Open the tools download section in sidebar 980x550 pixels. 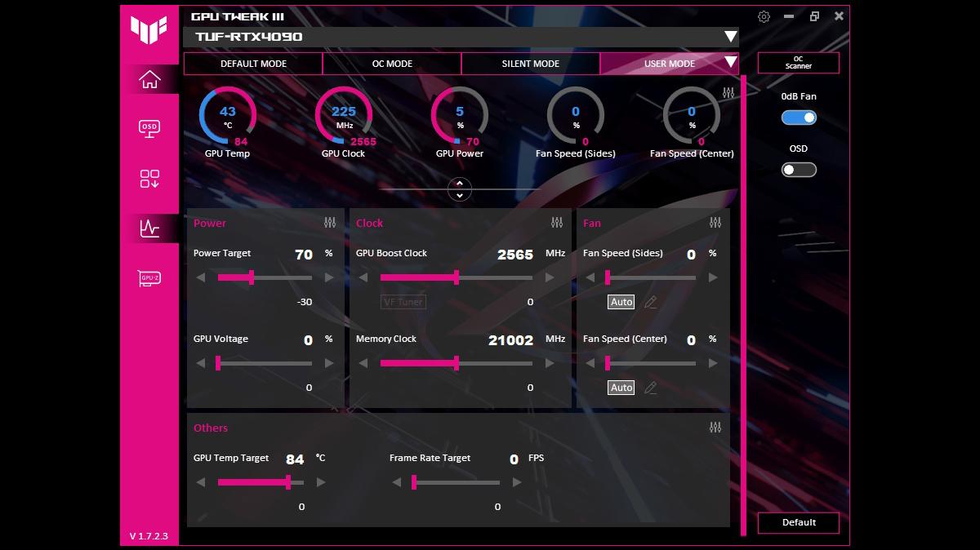pyautogui.click(x=148, y=179)
